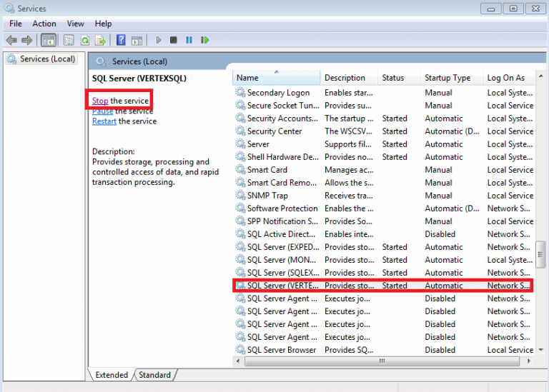This screenshot has height=392, width=549.
Task: Switch to the Standard tab
Action: click(154, 375)
